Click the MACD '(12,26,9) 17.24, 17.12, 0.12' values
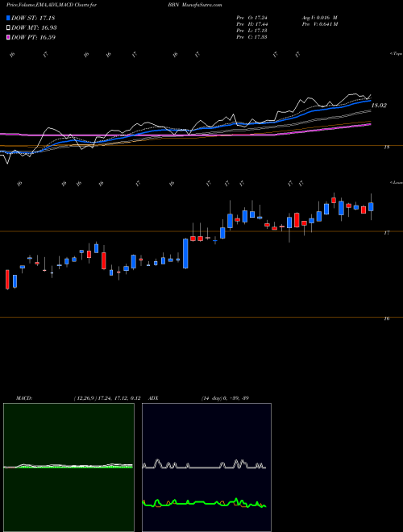403x532 pixels. click(x=107, y=398)
